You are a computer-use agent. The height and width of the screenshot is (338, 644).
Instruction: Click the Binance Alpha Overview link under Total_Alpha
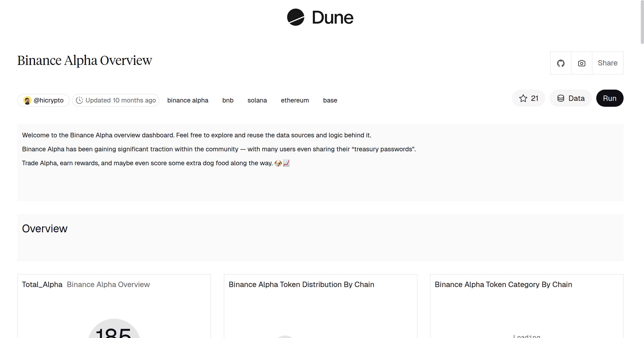pyautogui.click(x=108, y=284)
